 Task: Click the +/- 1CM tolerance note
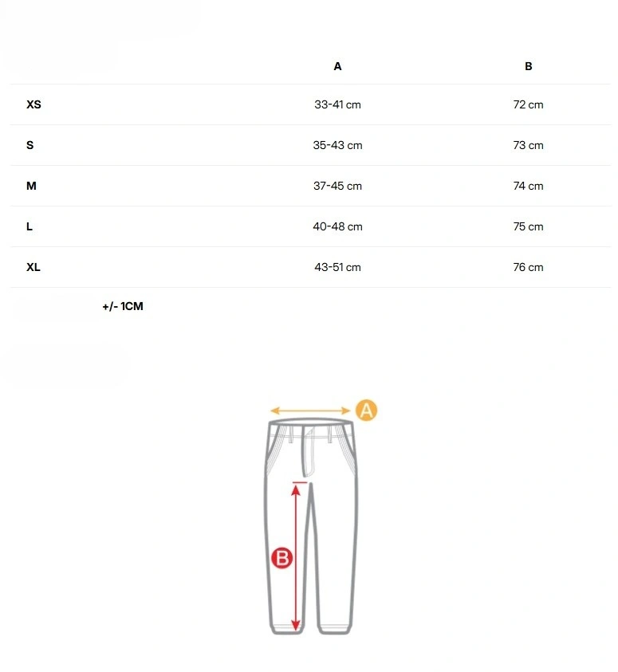tap(123, 306)
